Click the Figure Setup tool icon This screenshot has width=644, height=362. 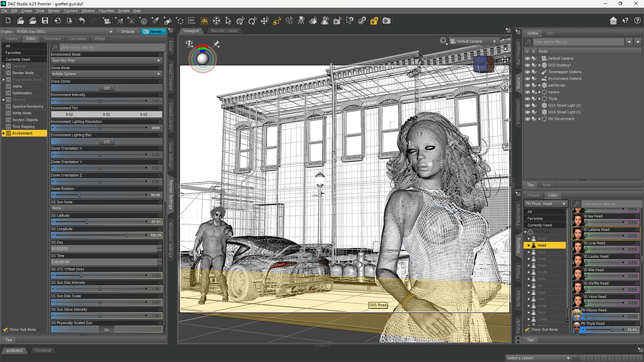[x=325, y=21]
